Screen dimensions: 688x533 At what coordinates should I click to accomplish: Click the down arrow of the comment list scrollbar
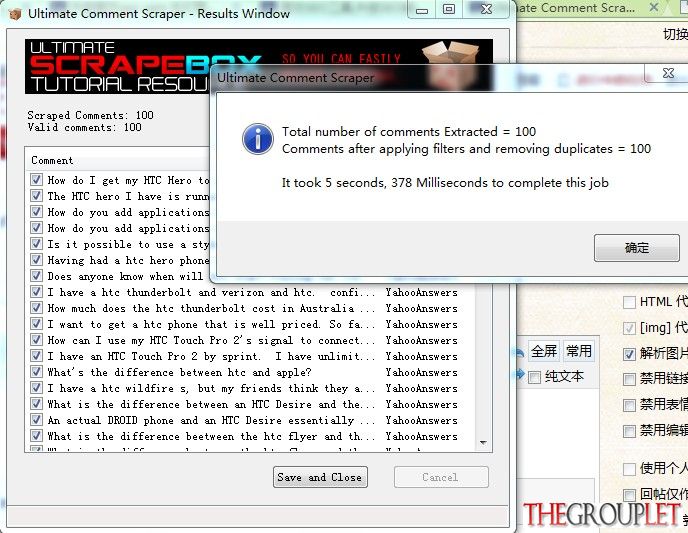click(483, 443)
